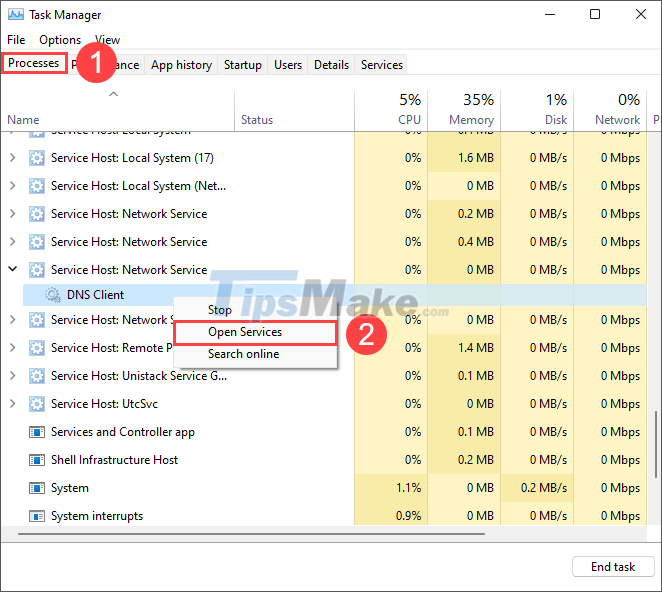This screenshot has height=592, width=662.
Task: Switch to the Details tab
Action: (331, 65)
